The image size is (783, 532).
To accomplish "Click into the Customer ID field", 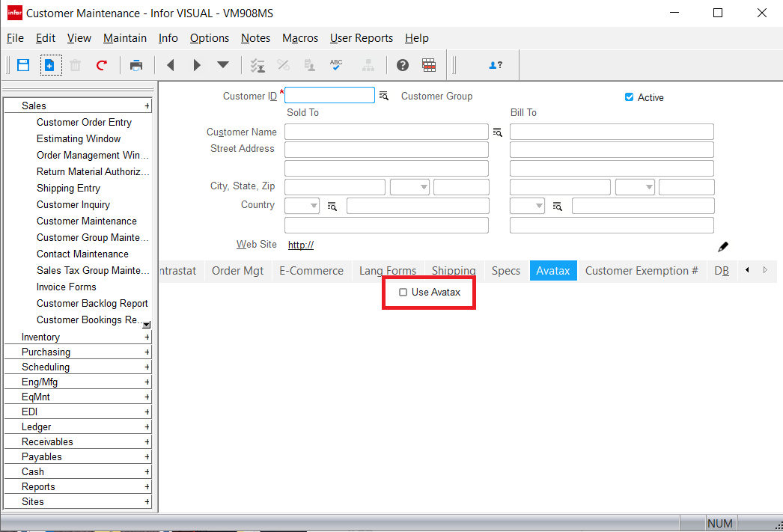I will (x=329, y=95).
